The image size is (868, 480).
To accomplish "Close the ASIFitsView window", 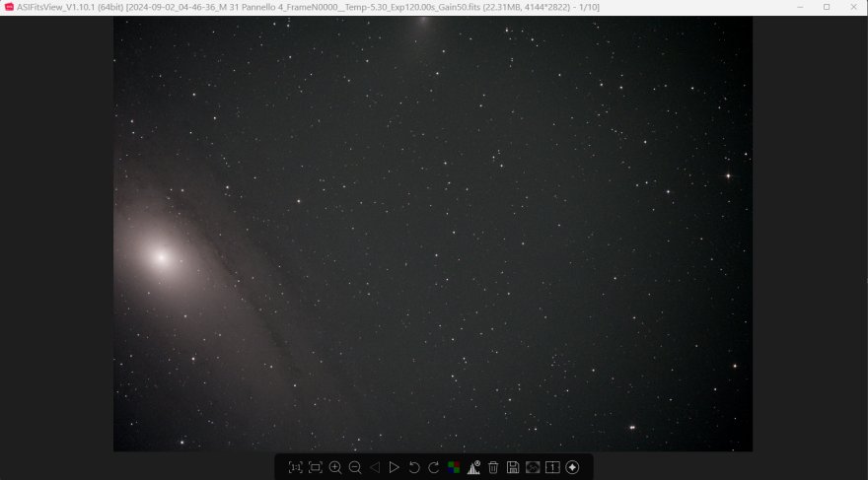I will pos(853,7).
